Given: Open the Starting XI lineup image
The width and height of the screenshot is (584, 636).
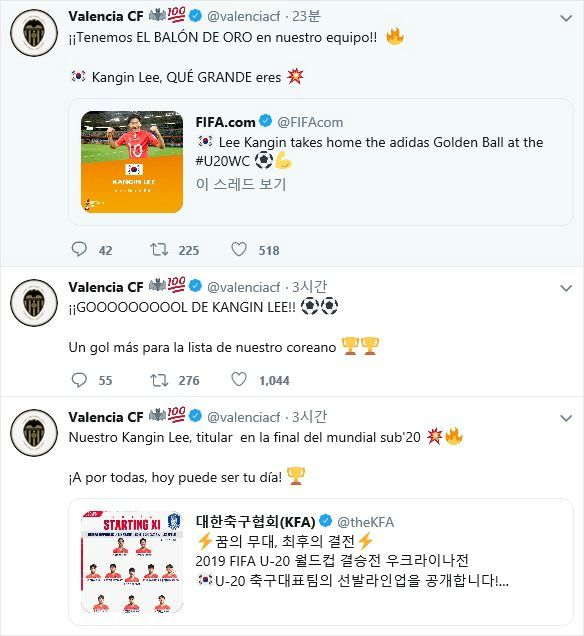Looking at the screenshot, I should [x=132, y=562].
